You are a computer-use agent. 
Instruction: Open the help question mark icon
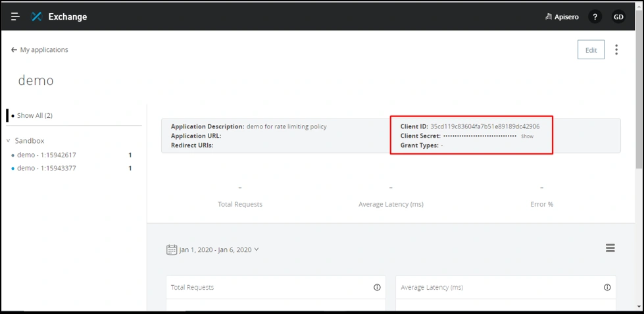595,17
